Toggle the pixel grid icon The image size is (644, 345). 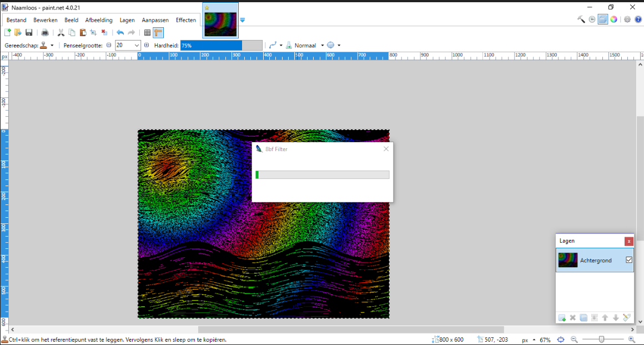[148, 32]
